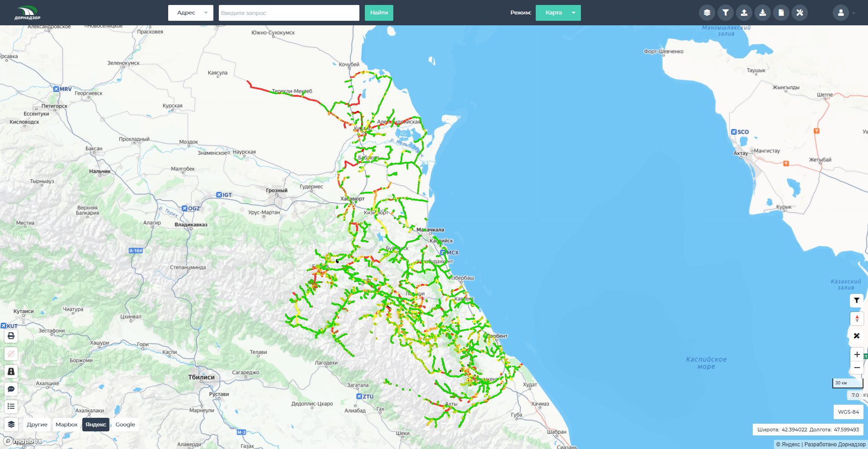This screenshot has height=449, width=868.
Task: Click the Mapbox logo link
Action: [x=23, y=441]
